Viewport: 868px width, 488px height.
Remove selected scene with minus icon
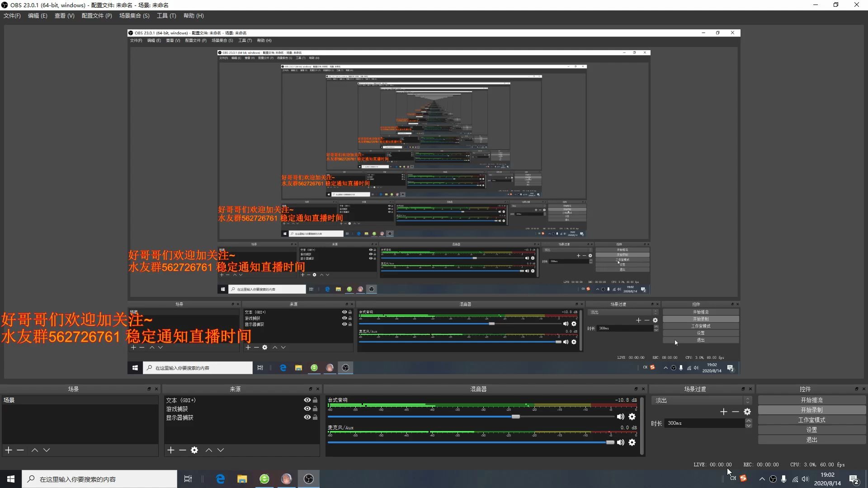20,450
